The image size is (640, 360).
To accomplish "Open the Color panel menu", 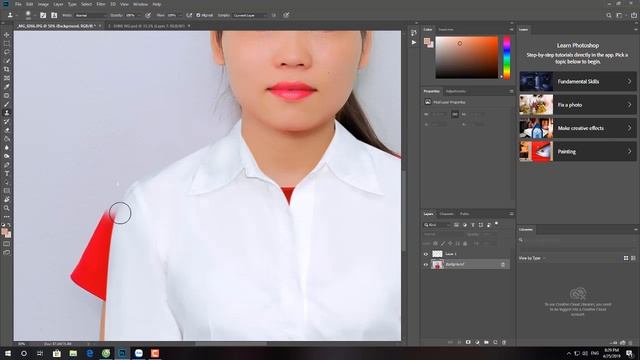I will (x=511, y=29).
